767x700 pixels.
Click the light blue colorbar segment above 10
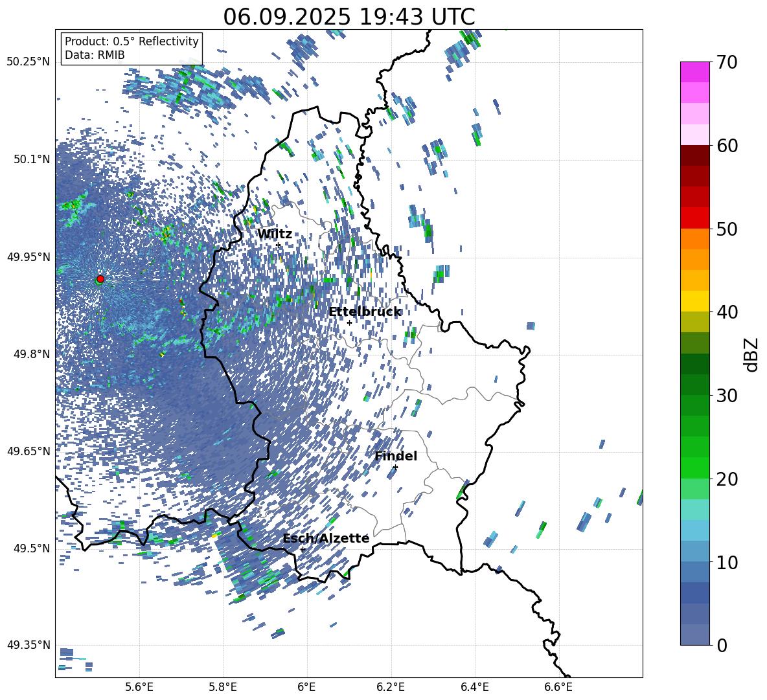(x=694, y=530)
